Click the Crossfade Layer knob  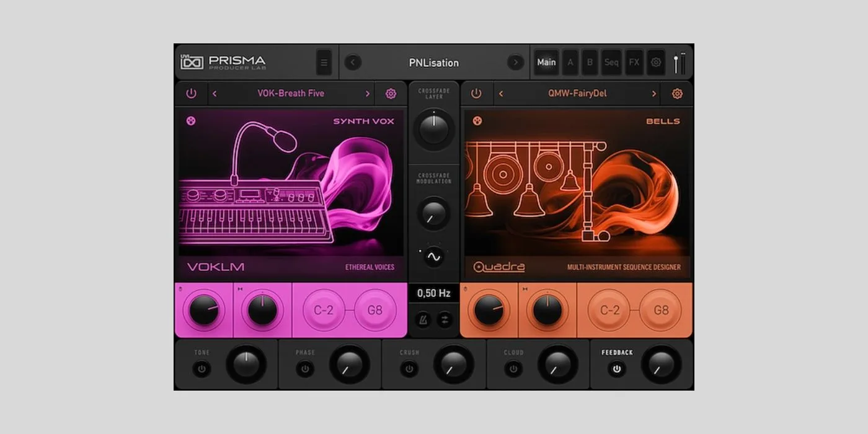point(434,129)
